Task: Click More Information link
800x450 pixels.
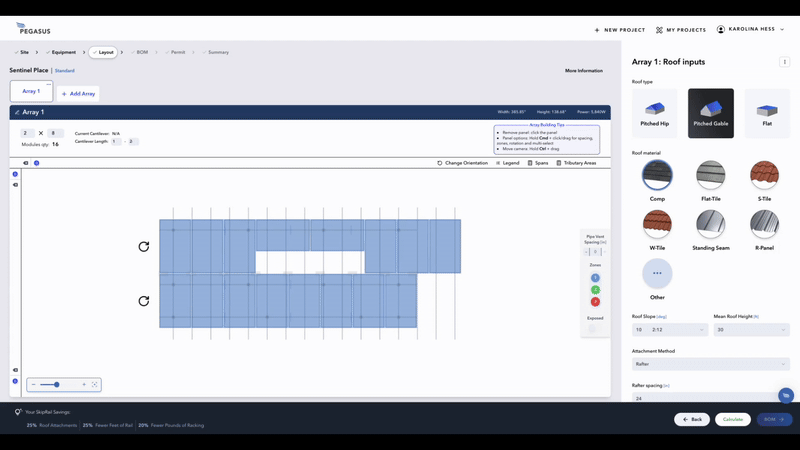Action: [x=584, y=71]
